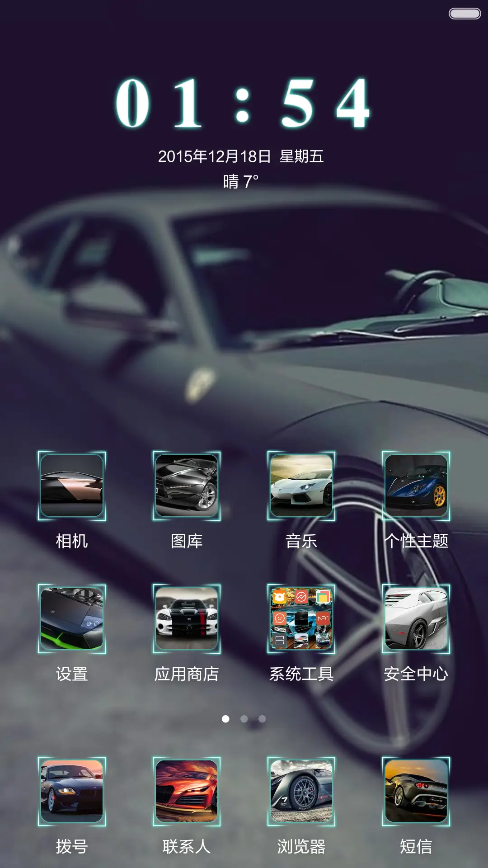488x868 pixels.
Task: Launch 应用商店 app store
Action: [187, 619]
